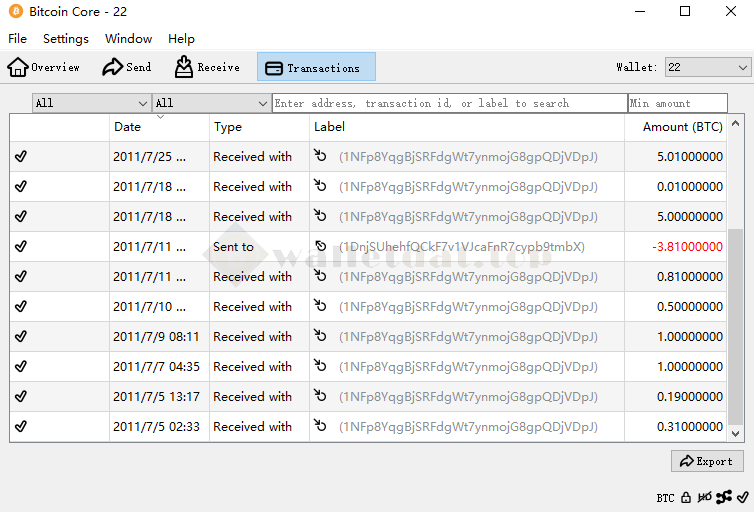Open the Send page
Screen dimensions: 754x512
click(x=127, y=67)
